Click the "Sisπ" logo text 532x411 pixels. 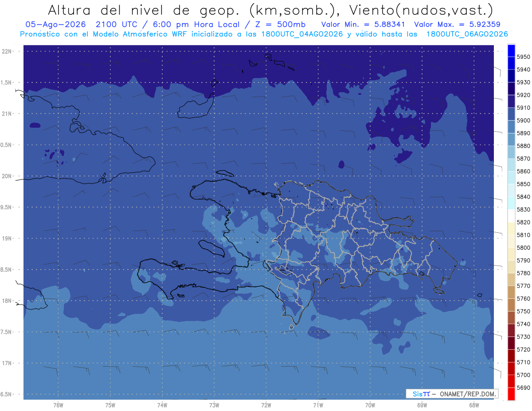(x=421, y=394)
